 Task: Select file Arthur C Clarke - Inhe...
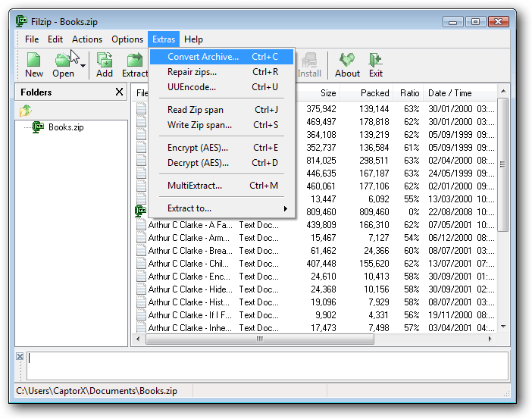tap(189, 328)
